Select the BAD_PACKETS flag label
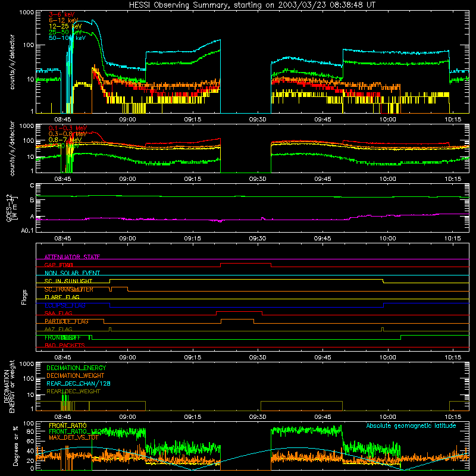The width and height of the screenshot is (476, 476). 65,345
